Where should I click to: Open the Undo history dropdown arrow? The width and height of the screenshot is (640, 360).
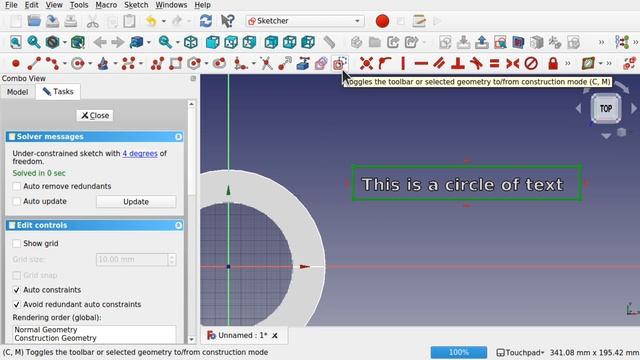tap(164, 21)
